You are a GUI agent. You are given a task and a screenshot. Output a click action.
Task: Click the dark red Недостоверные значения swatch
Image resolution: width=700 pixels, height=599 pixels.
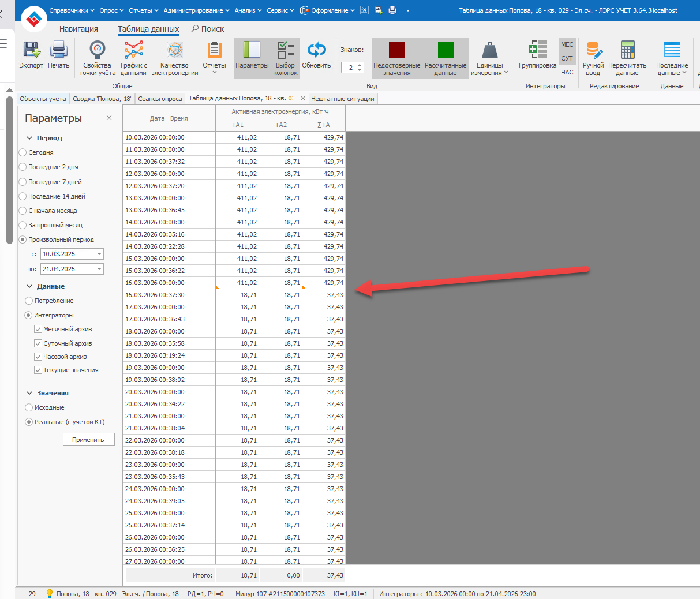tap(397, 50)
